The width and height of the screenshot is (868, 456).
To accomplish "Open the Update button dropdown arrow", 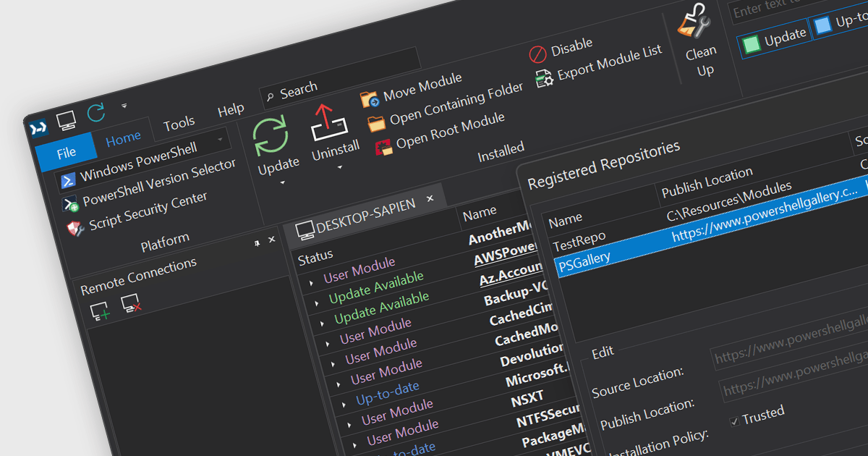I will [282, 182].
